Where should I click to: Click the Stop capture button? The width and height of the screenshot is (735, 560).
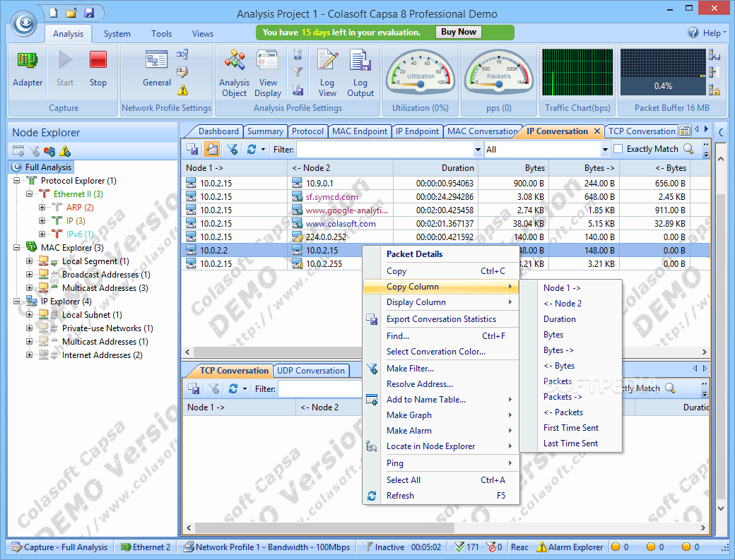click(98, 69)
